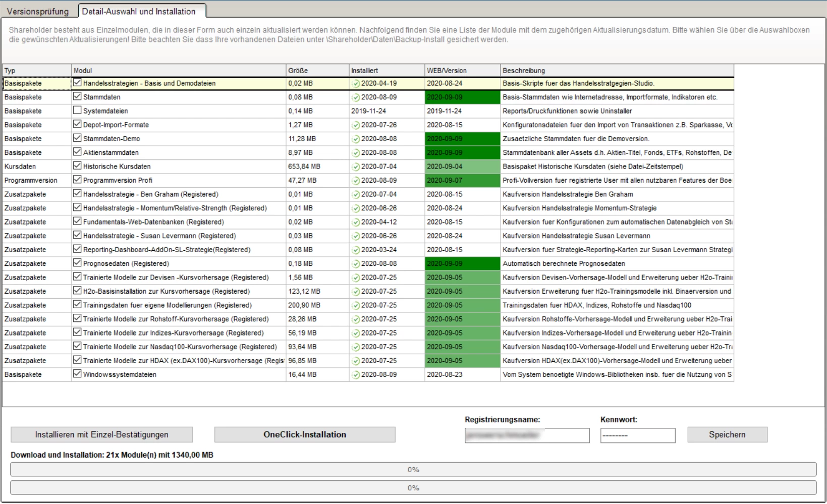This screenshot has height=504, width=827.
Task: Click the Beschreibung column header
Action: (x=617, y=71)
